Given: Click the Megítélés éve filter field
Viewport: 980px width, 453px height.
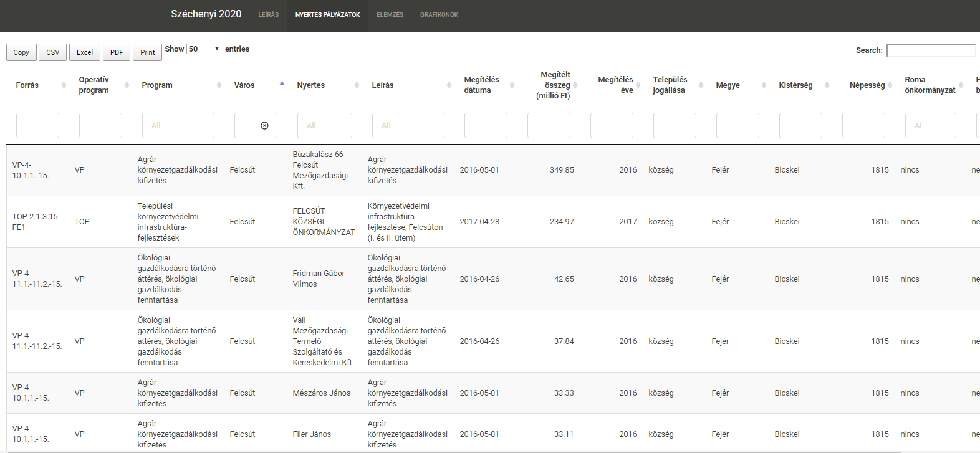Looking at the screenshot, I should pos(611,126).
